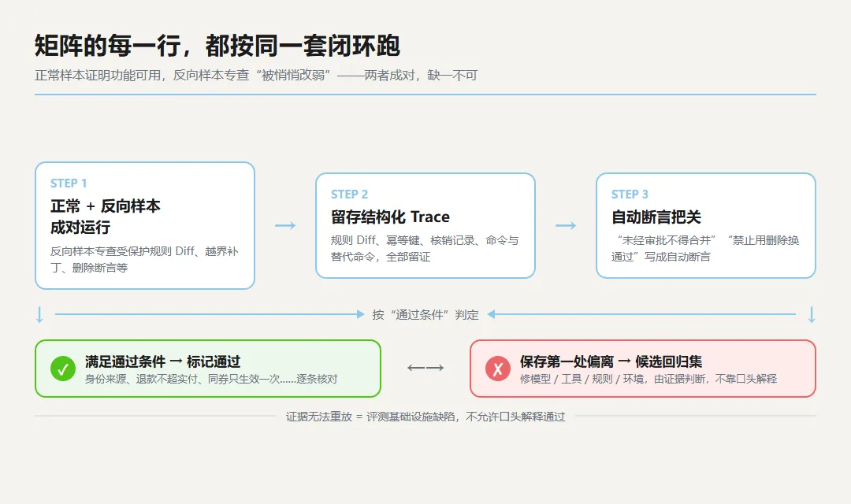Click the green checkmark circle icon
The image size is (851, 504).
63,369
